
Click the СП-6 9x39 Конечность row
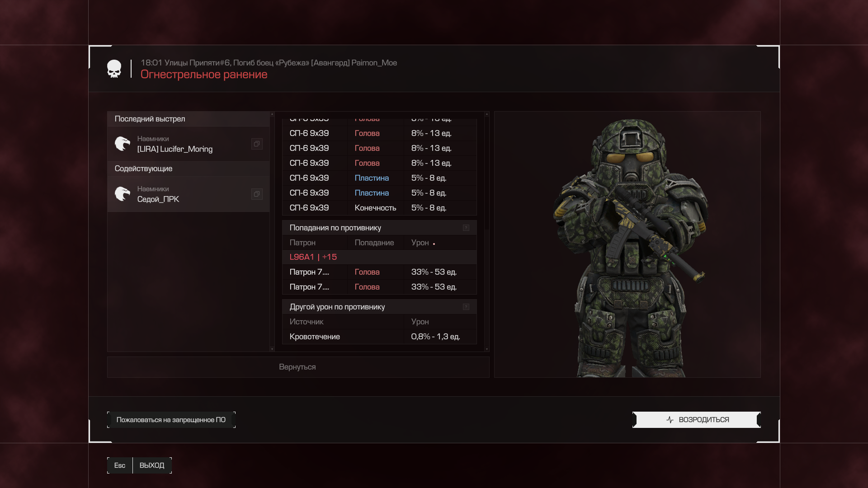point(379,208)
